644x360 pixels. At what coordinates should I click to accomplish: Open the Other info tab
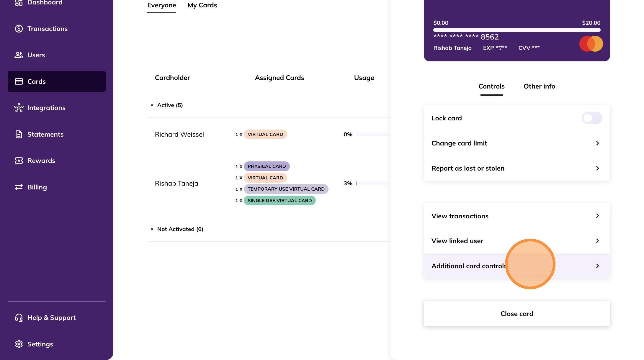(539, 86)
